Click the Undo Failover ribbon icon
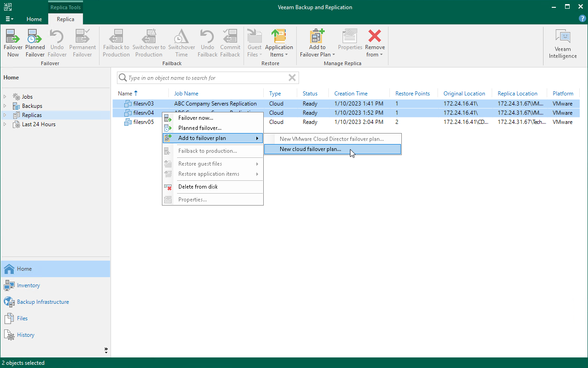 click(x=56, y=41)
